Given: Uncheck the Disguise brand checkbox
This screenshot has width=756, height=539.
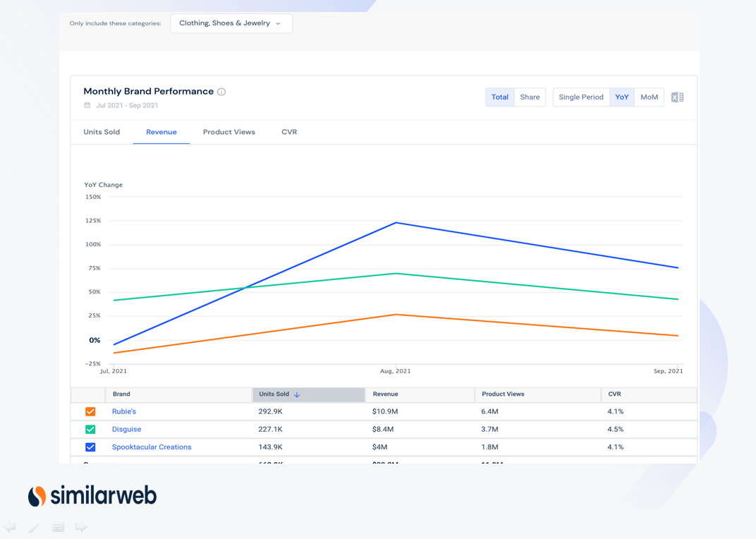Looking at the screenshot, I should (x=90, y=429).
